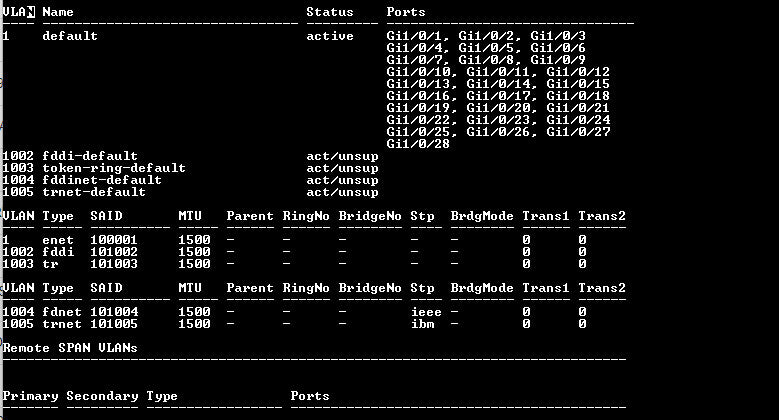This screenshot has height=420, width=779.
Task: Click port Gi1/0/3 in ports list
Action: point(558,36)
